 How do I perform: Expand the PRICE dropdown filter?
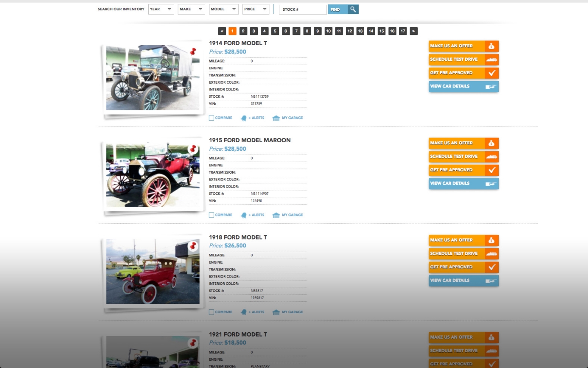click(256, 9)
